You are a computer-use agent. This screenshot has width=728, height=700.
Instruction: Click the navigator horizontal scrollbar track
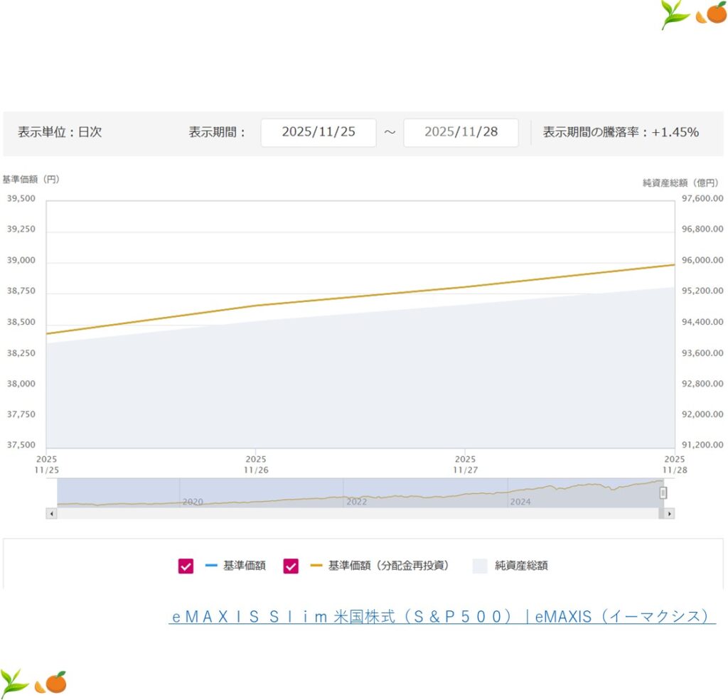[x=355, y=513]
